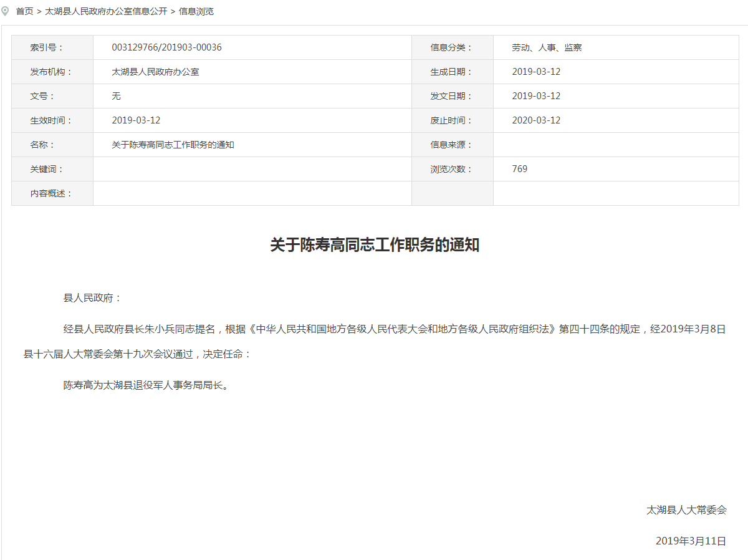
Task: Click the 生效时间 label cell
Action: coord(52,120)
